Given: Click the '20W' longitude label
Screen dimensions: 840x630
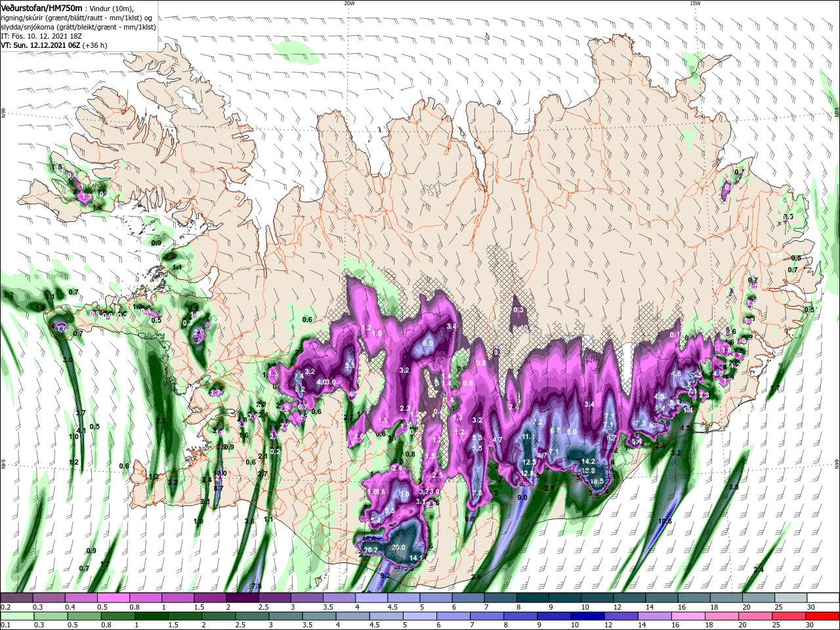Looking at the screenshot, I should [349, 3].
